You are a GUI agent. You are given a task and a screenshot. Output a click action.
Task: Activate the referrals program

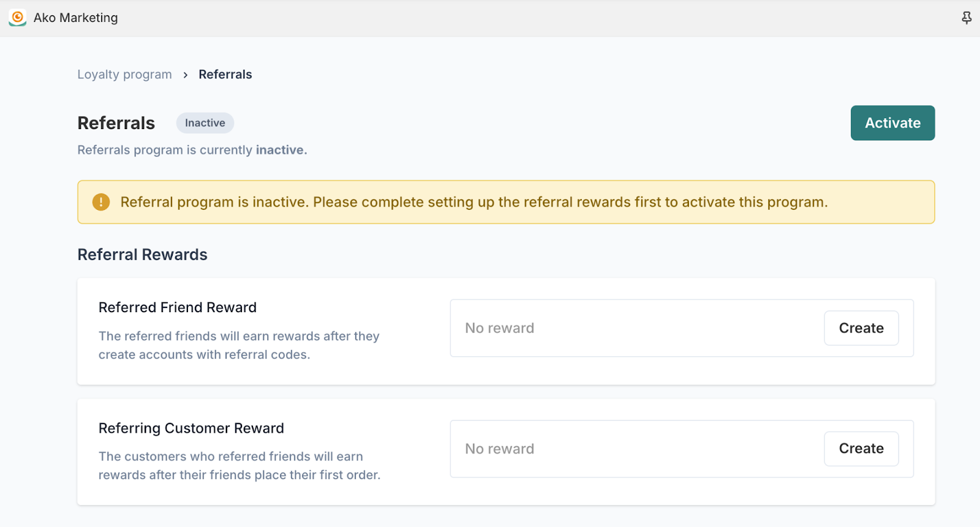pyautogui.click(x=892, y=123)
